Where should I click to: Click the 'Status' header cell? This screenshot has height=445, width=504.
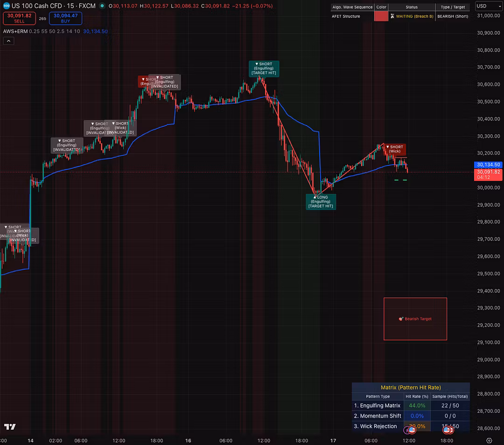[x=412, y=7]
